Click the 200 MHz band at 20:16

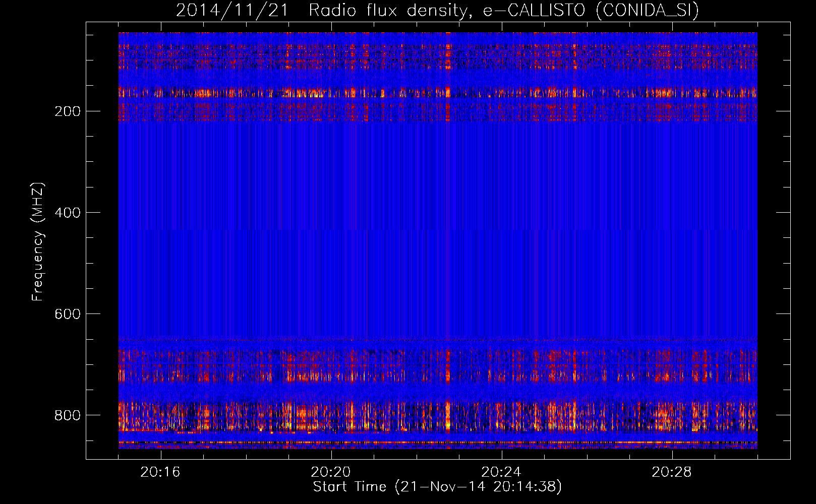click(161, 111)
